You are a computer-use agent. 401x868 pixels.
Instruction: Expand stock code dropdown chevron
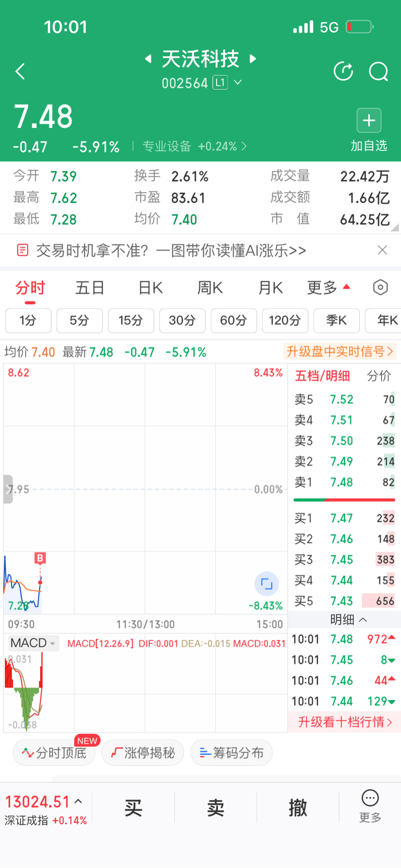coord(238,82)
